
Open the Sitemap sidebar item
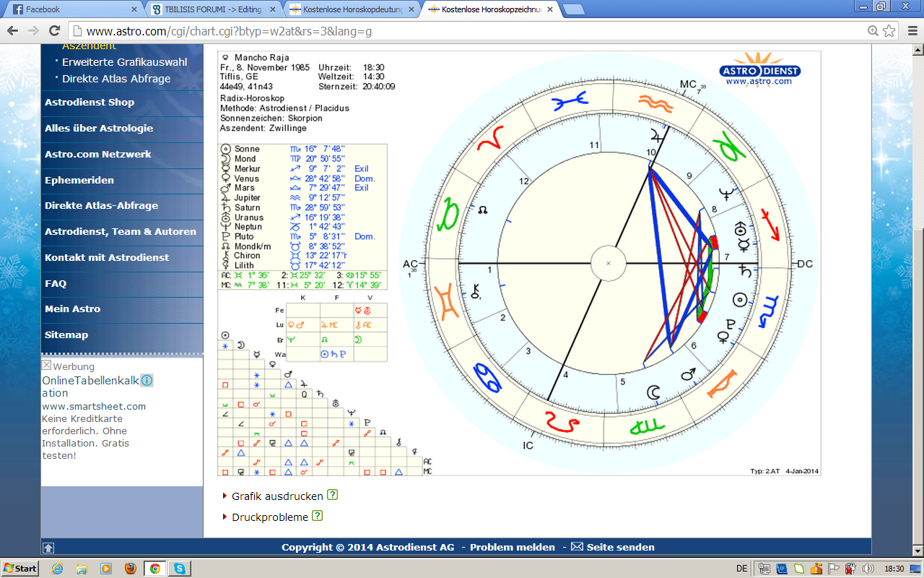(x=66, y=335)
